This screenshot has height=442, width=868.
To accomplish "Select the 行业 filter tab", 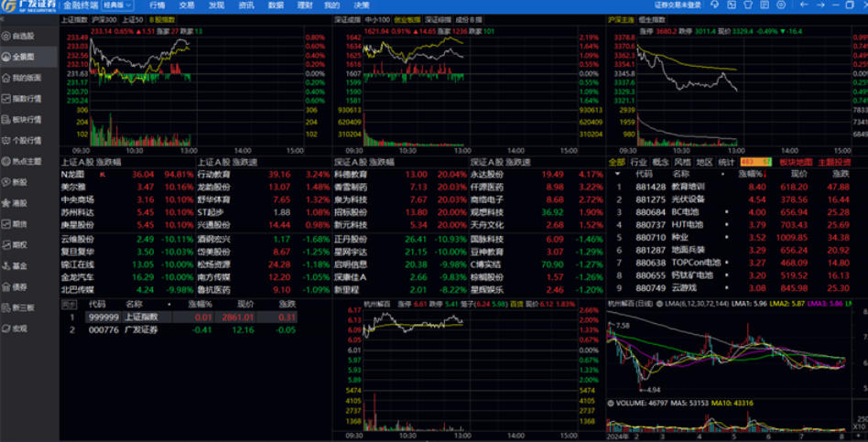I will 638,162.
